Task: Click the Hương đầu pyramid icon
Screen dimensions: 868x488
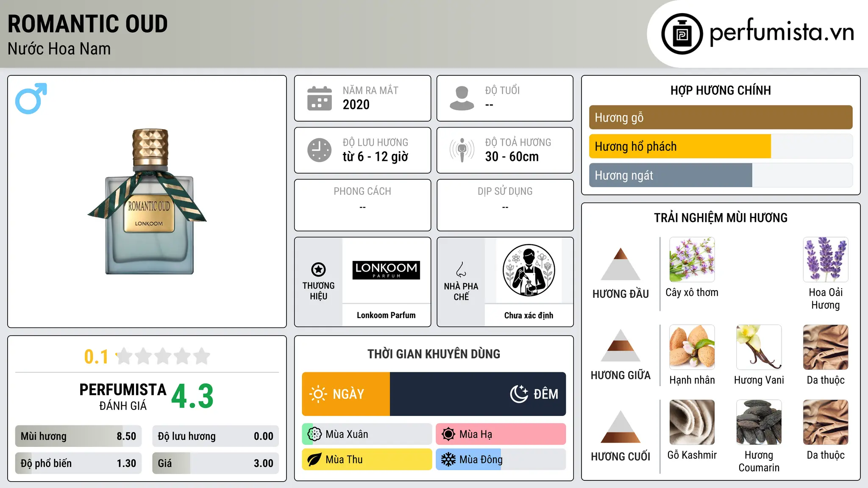Action: tap(620, 264)
